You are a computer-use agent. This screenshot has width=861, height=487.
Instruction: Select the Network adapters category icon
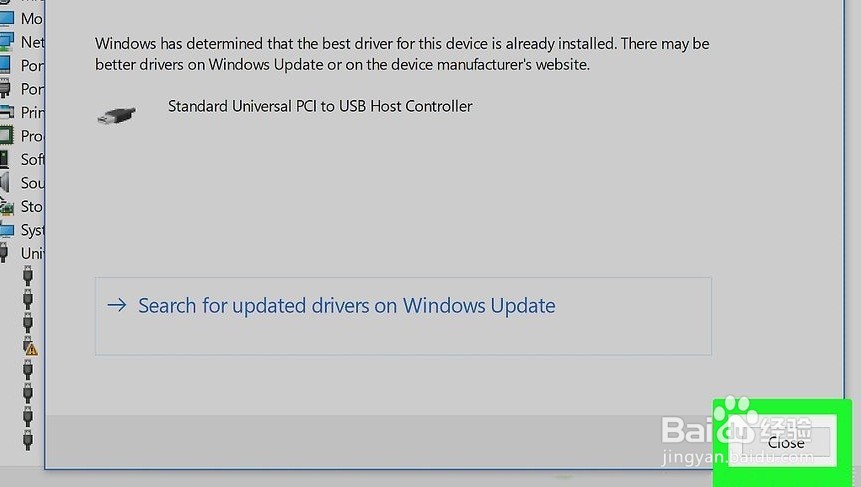click(8, 42)
